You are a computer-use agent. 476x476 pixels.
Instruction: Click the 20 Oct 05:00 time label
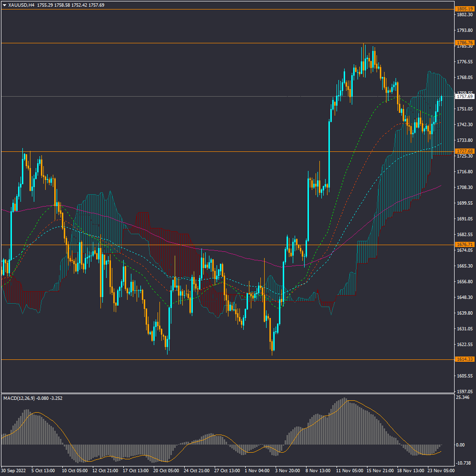coord(166,470)
